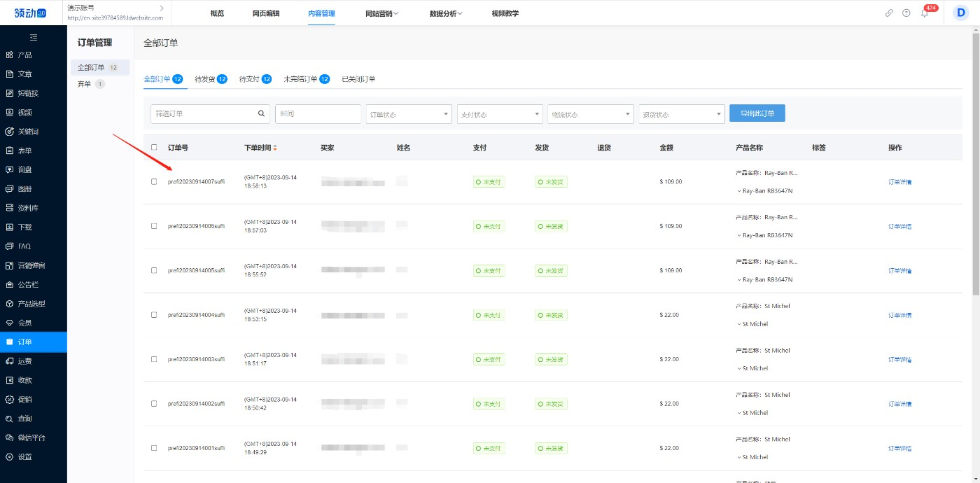Check the box for order prefi20230914007suffi
980x483 pixels.
(154, 182)
